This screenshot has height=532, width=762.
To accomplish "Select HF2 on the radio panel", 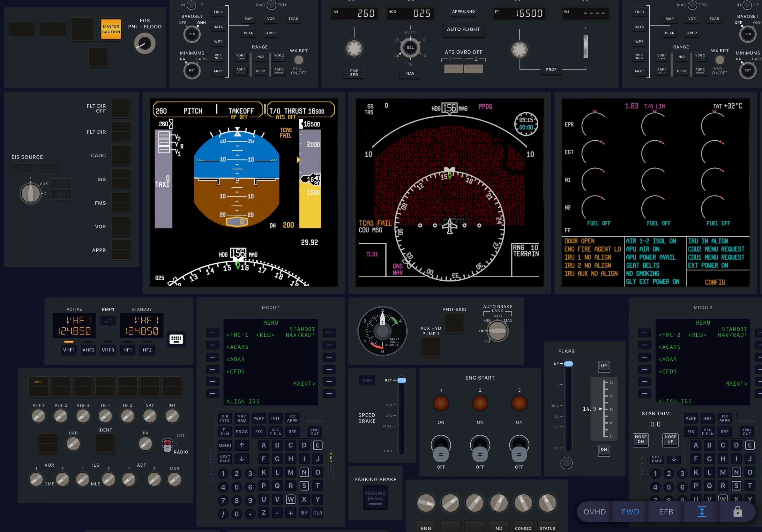I will (147, 350).
